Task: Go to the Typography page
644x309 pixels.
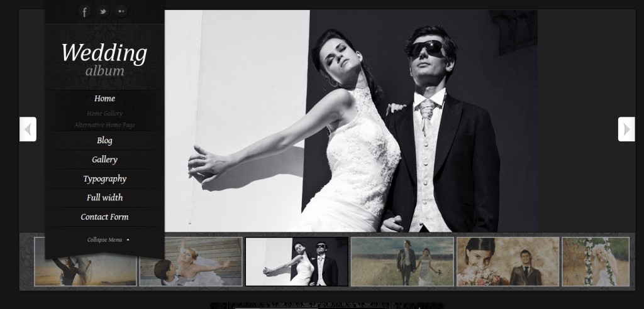Action: click(x=105, y=178)
